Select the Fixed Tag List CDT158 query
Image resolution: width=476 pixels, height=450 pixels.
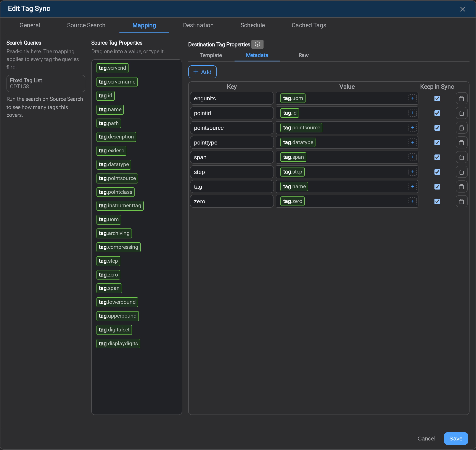click(x=46, y=83)
